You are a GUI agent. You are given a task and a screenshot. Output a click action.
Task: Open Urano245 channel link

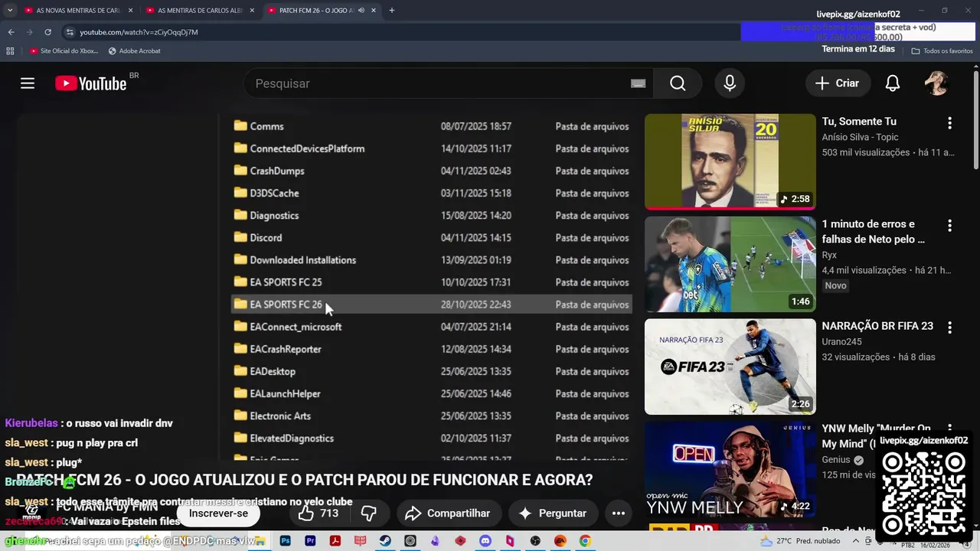tap(841, 341)
